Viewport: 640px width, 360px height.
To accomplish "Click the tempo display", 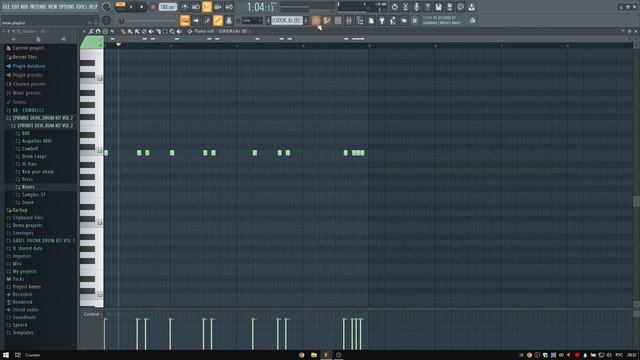I will point(168,7).
